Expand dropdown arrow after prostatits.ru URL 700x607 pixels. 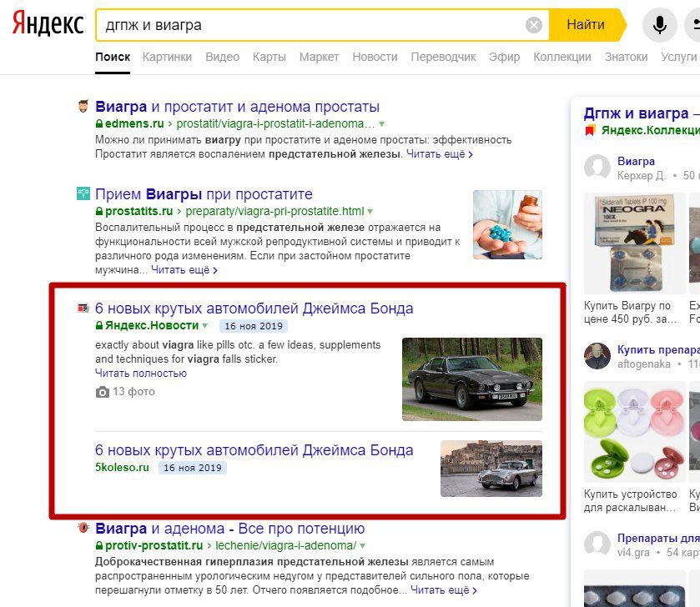coord(370,212)
